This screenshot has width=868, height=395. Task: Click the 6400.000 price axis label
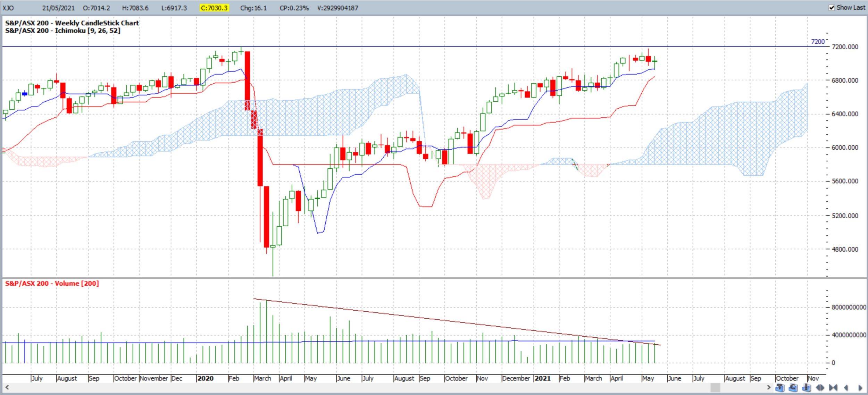click(x=845, y=114)
